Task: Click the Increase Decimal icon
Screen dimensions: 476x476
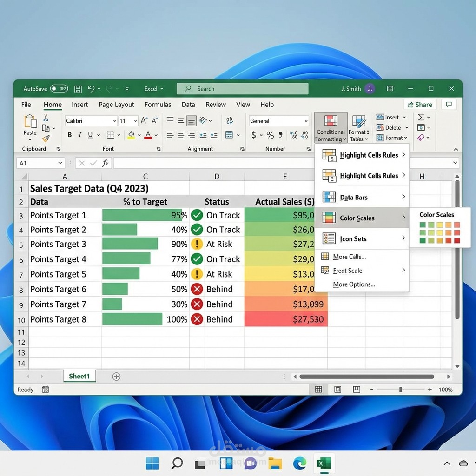Action: click(294, 135)
